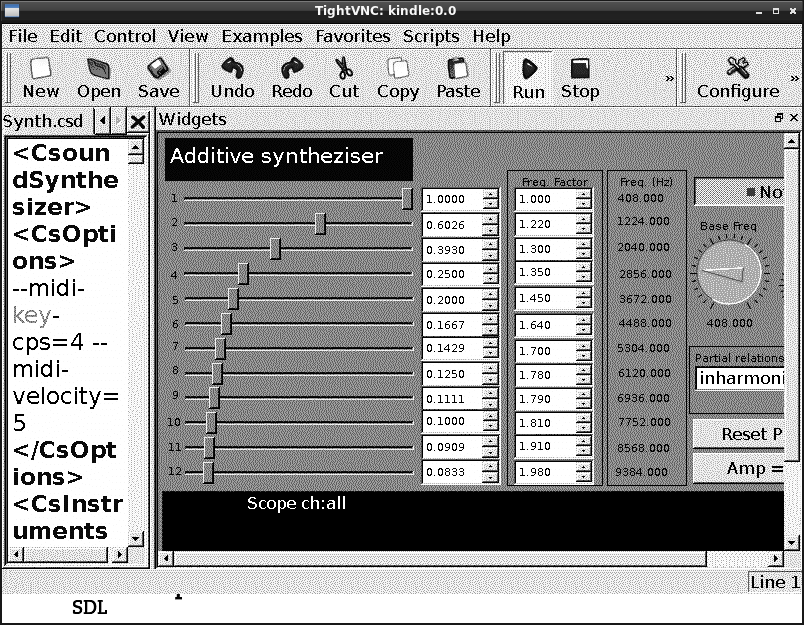Click stepper arrows on freq factor 1.640
The image size is (804, 625).
click(x=583, y=325)
